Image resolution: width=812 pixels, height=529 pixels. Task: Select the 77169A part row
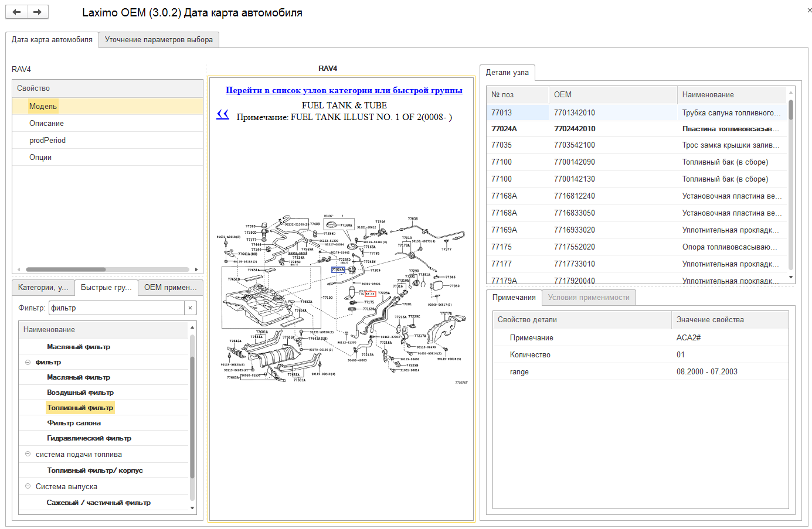pyautogui.click(x=636, y=230)
